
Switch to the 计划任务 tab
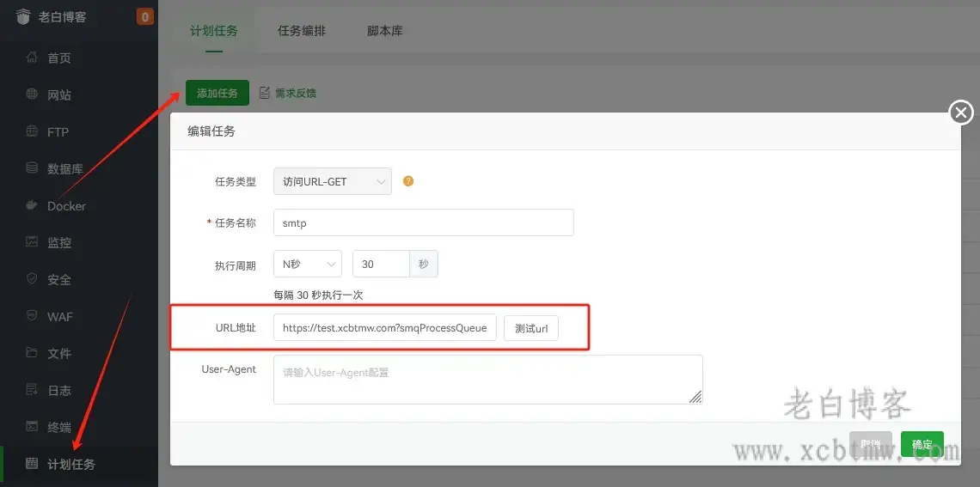pos(214,31)
